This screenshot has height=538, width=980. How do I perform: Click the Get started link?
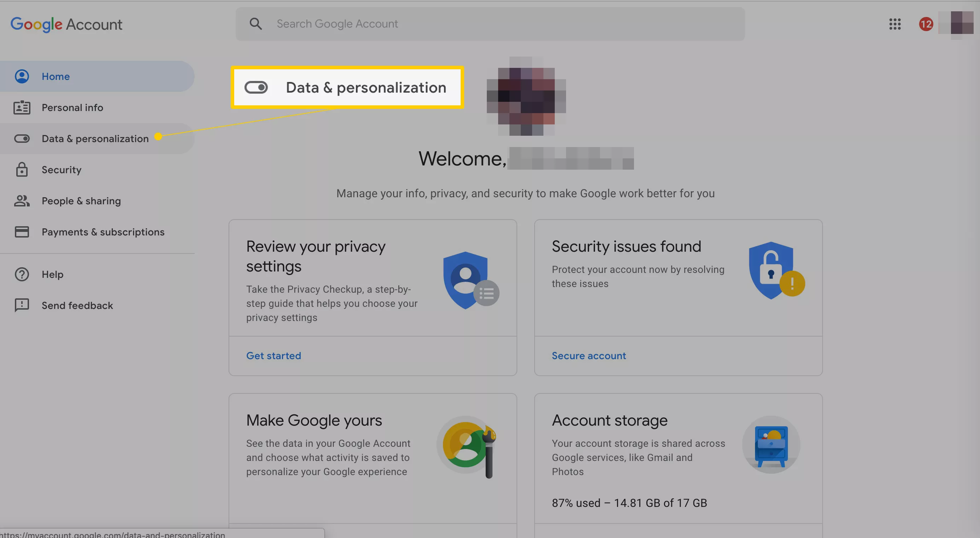tap(273, 356)
